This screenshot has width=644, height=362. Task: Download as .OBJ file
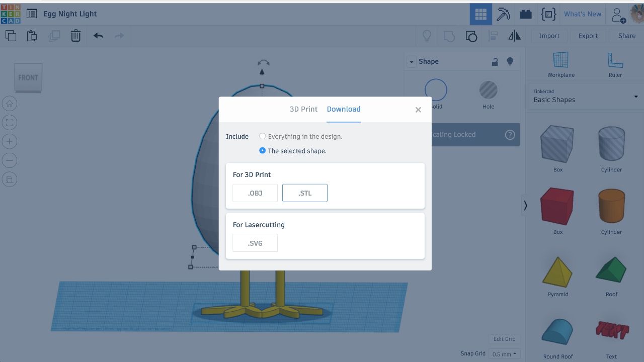click(x=255, y=193)
